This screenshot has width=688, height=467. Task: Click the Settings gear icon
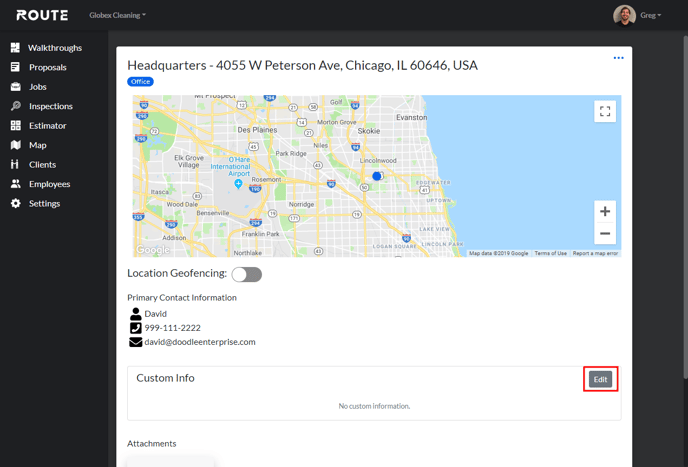point(15,203)
